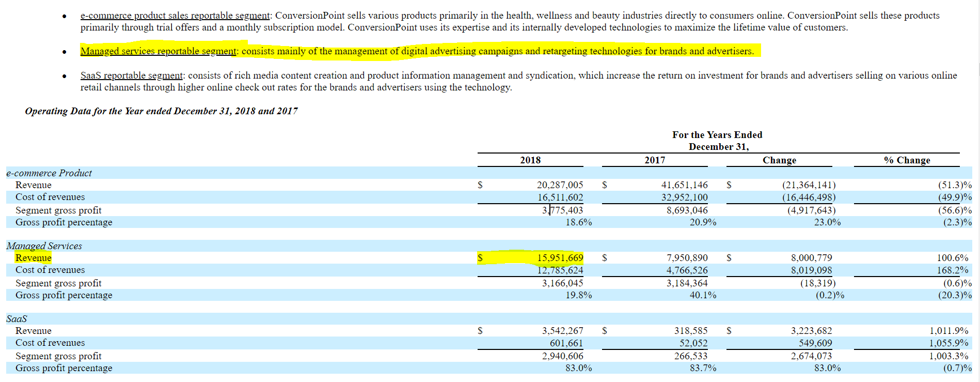
Task: Click 'For the Years Ended December 31,' header
Action: (x=718, y=141)
